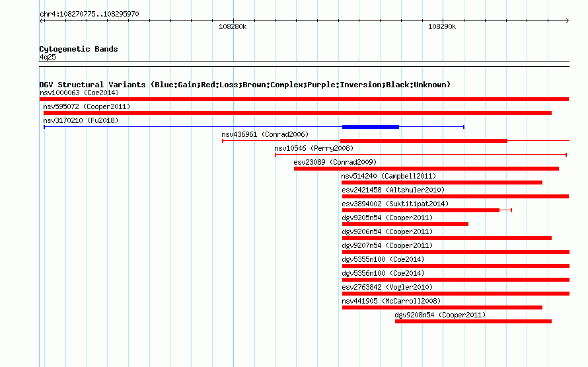Screen dimensions: 588x367
Task: Open dgv5356n100 (Coe2014) label
Action: pyautogui.click(x=383, y=273)
